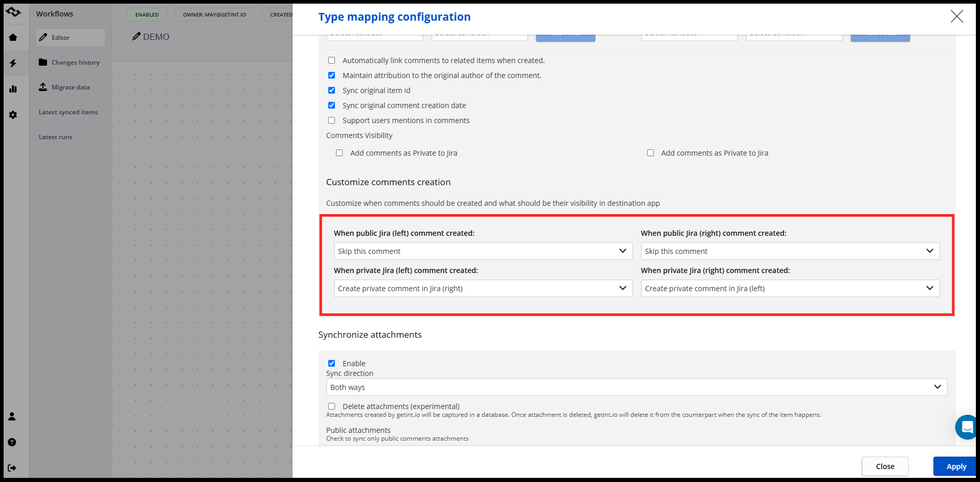
Task: Enable Delete attachments (experimental) checkbox
Action: pyautogui.click(x=332, y=406)
